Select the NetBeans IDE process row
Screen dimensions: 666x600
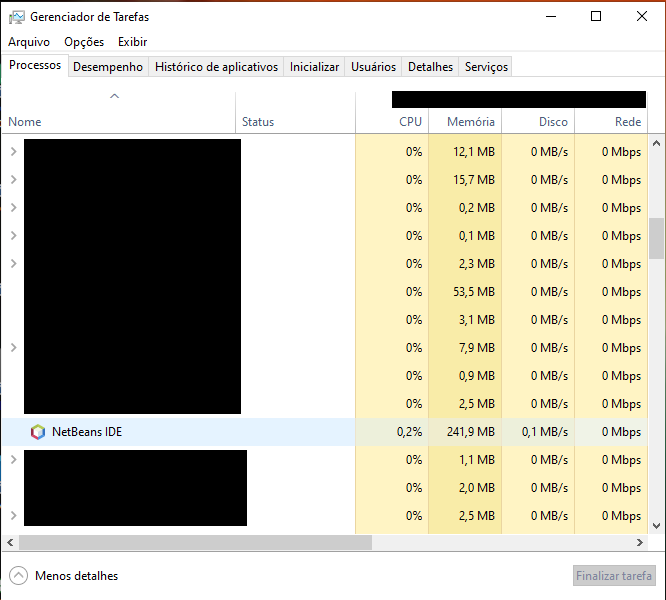(325, 432)
